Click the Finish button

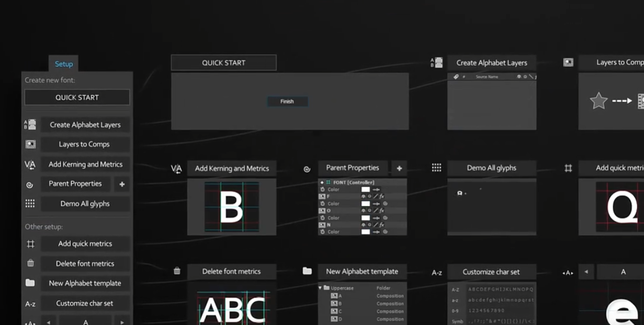[287, 101]
